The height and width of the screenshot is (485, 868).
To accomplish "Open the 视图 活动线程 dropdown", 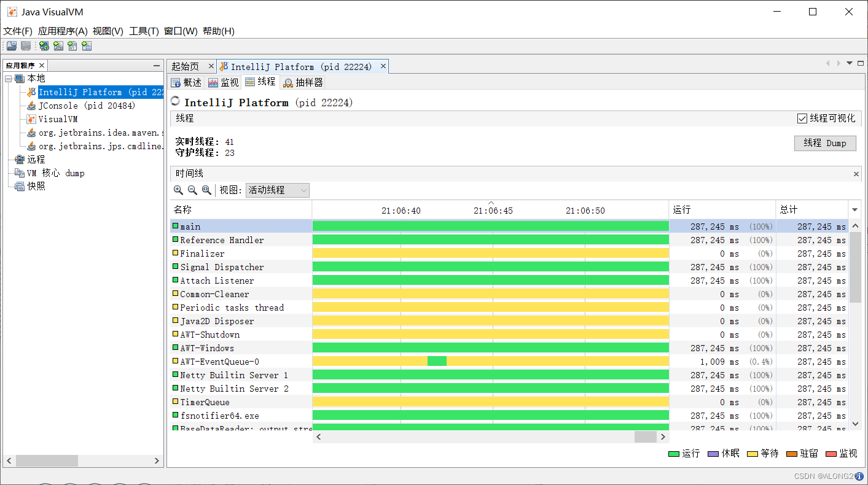I will pos(278,190).
